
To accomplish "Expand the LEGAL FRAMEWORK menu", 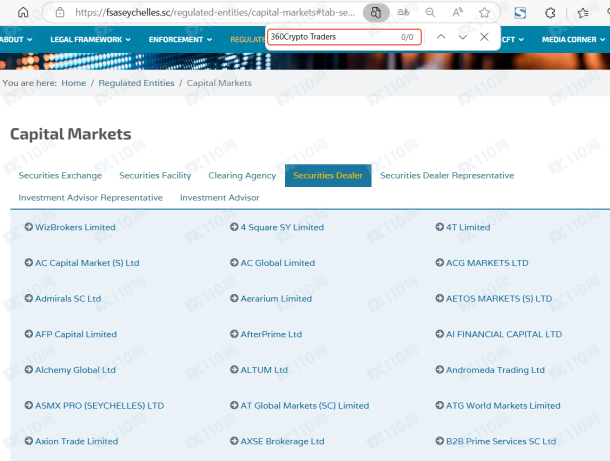I will click(90, 40).
